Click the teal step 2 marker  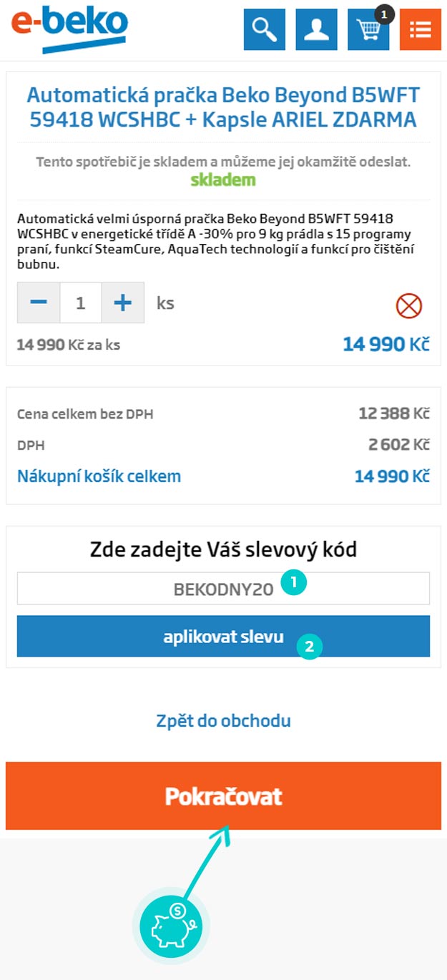[x=309, y=647]
